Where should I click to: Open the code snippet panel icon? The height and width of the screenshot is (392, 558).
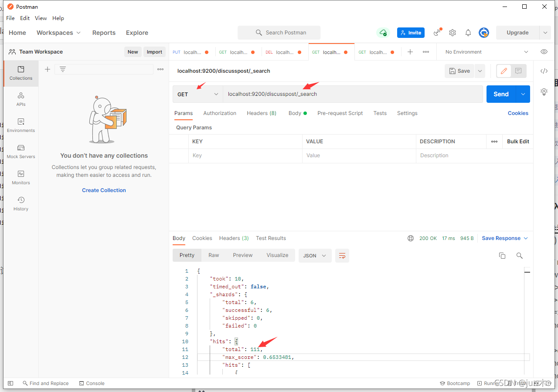(x=544, y=71)
